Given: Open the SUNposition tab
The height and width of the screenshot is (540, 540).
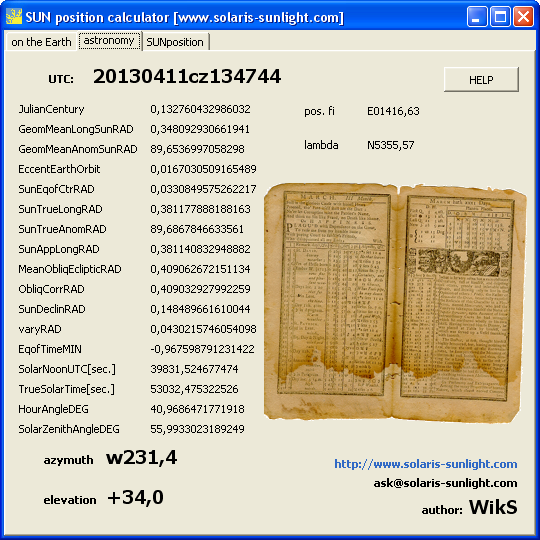Looking at the screenshot, I should click(x=175, y=42).
